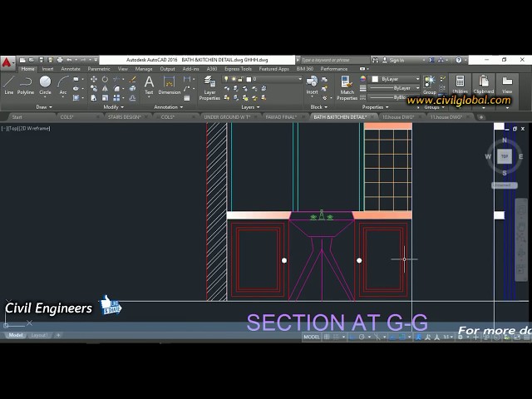This screenshot has width=532, height=399.
Task: Click new drawing tab plus button
Action: 481,117
